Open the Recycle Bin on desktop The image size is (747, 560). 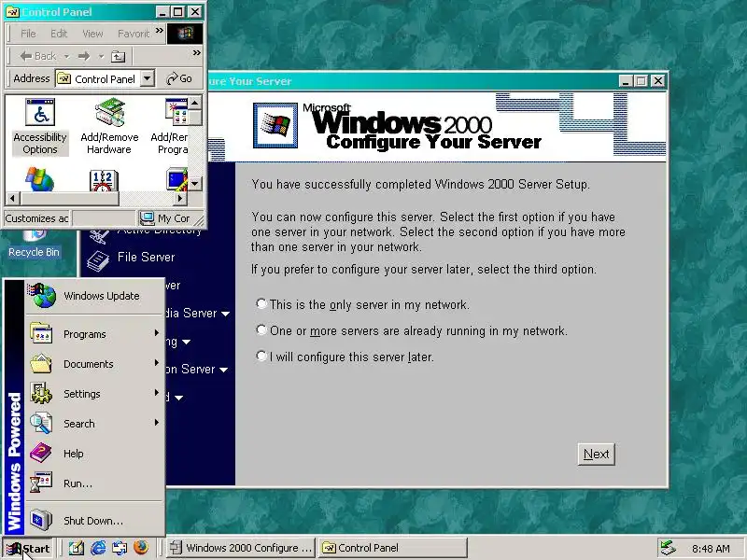[x=34, y=245]
